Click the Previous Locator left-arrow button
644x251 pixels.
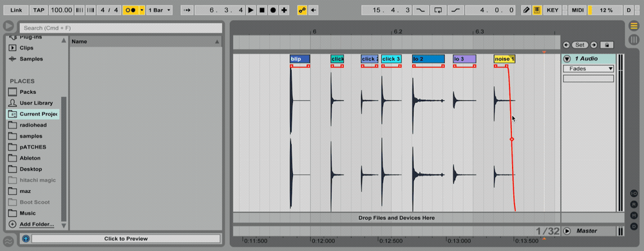click(566, 45)
